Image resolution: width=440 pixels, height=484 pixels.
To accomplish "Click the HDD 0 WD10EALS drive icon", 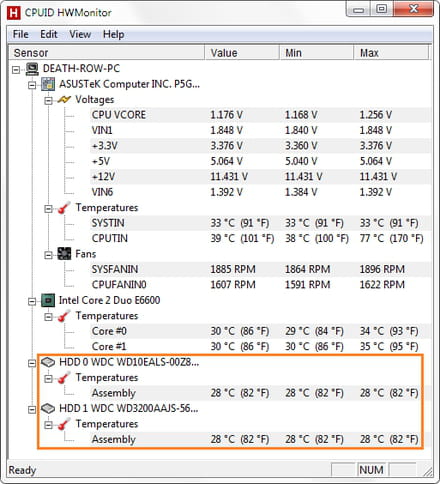I will pos(48,362).
